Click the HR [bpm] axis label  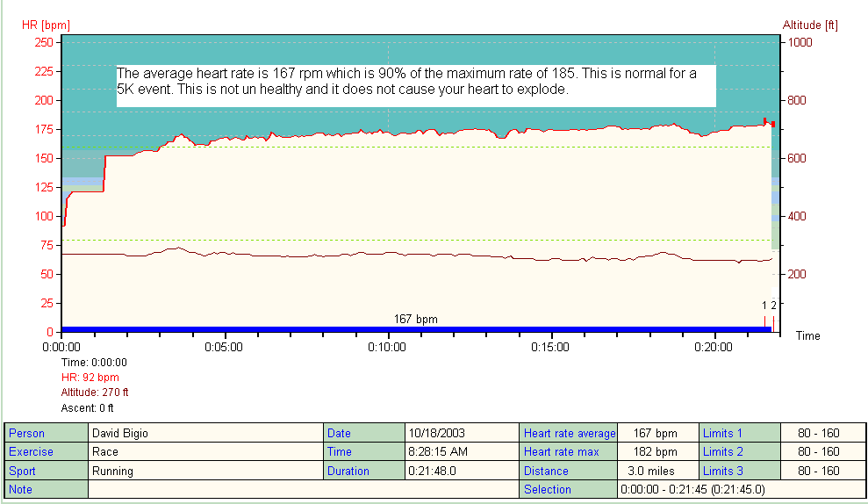(46, 25)
